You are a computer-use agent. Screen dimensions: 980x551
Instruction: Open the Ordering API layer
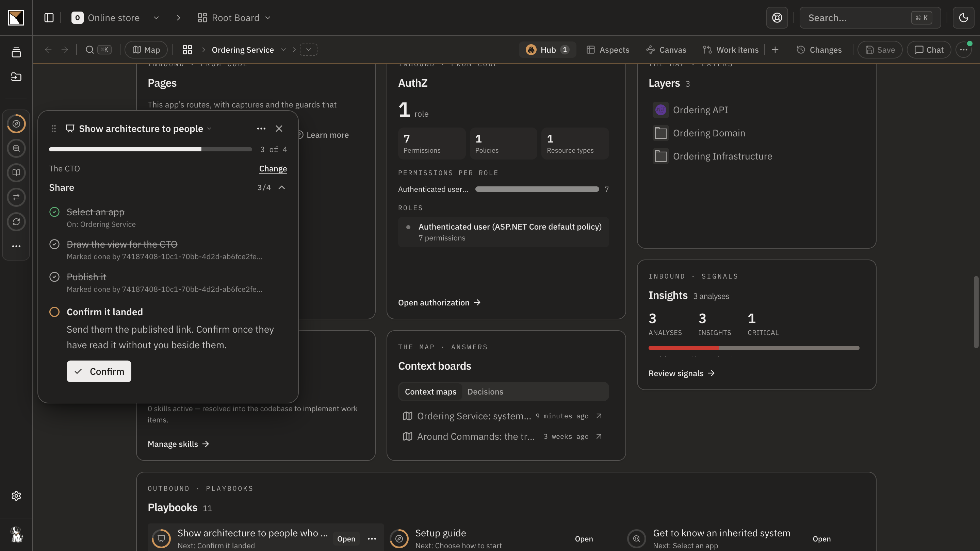(x=700, y=110)
